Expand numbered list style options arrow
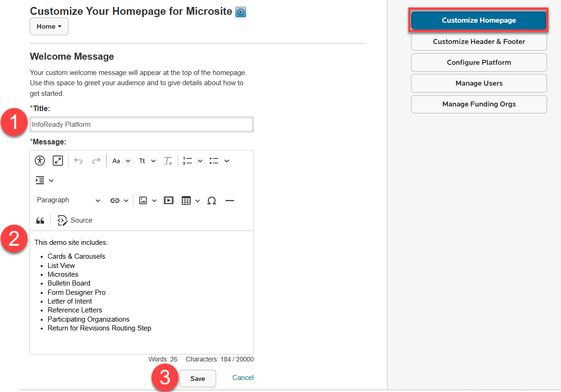The height and width of the screenshot is (392, 561). tap(200, 161)
